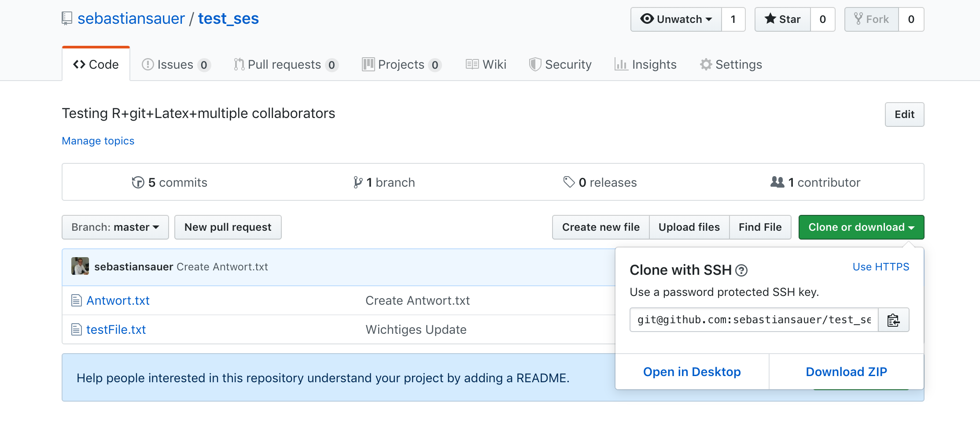Select the SSH clone URL text field
The image size is (980, 443).
tap(754, 320)
